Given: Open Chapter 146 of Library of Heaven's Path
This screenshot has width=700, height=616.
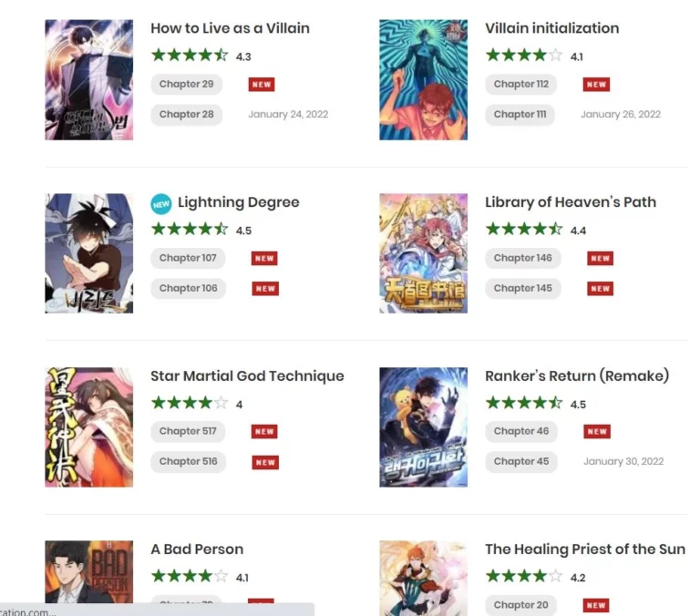Looking at the screenshot, I should pos(523,258).
